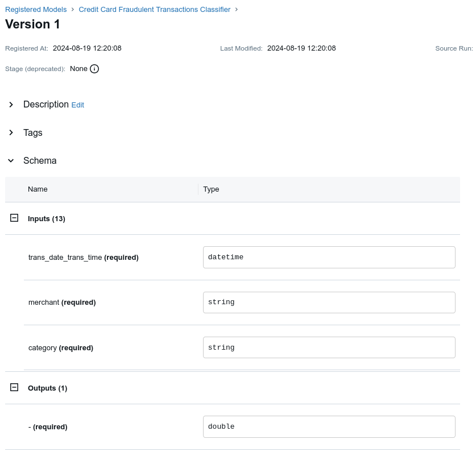Collapse the Outputs (1) group

point(14,387)
